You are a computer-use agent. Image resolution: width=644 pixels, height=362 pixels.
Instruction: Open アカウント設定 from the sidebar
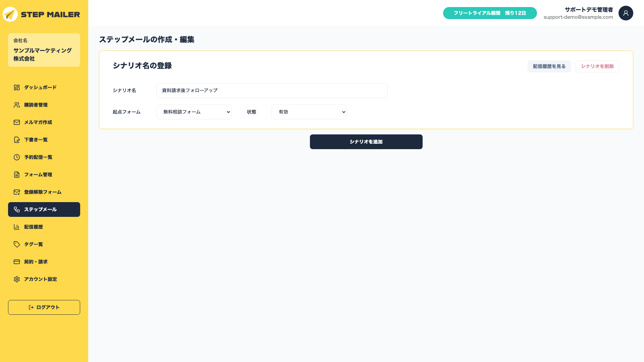pos(44,279)
